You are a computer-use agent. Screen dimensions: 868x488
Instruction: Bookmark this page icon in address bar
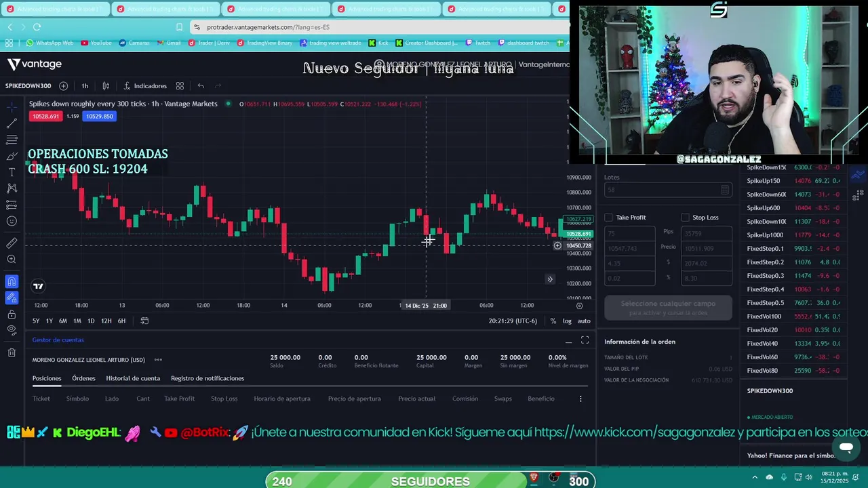point(179,27)
